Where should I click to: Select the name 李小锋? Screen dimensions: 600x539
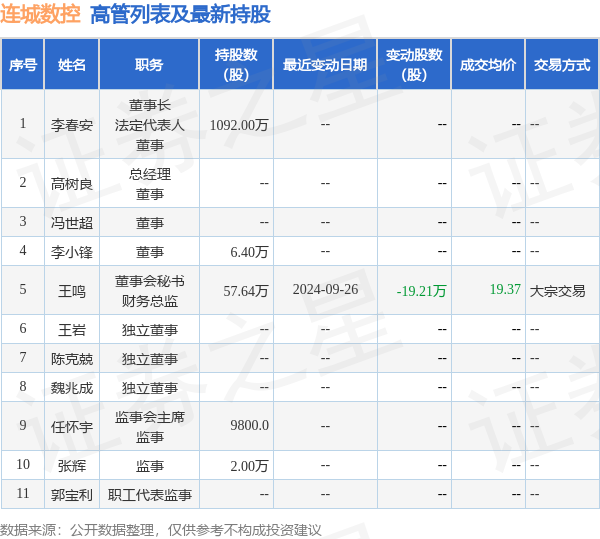click(72, 252)
